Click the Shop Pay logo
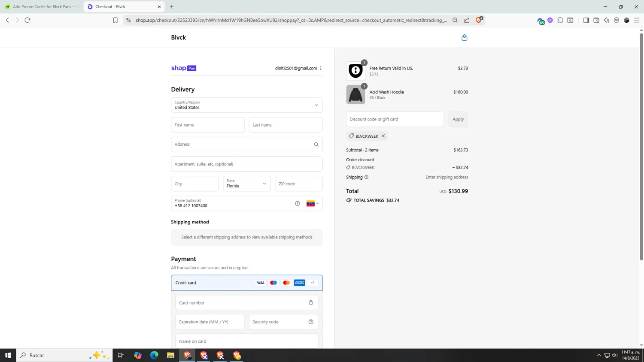644x362 pixels. pos(184,68)
